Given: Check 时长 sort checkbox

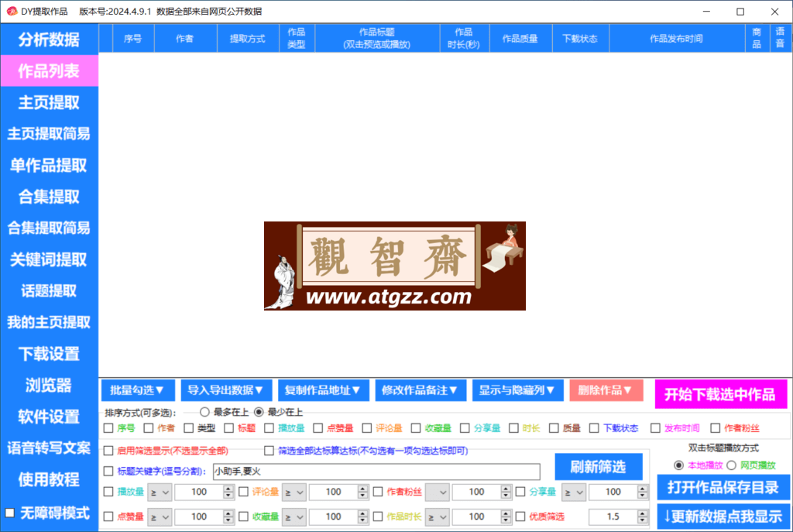Looking at the screenshot, I should [513, 428].
